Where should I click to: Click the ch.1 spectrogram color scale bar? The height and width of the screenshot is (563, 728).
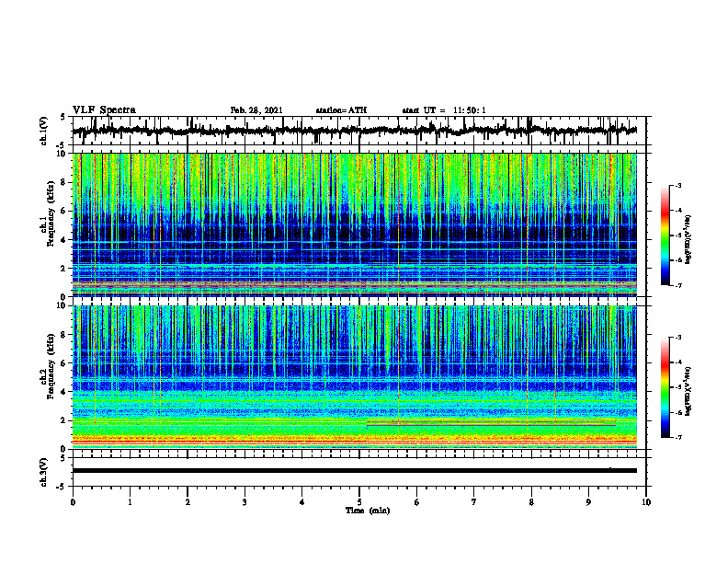665,236
